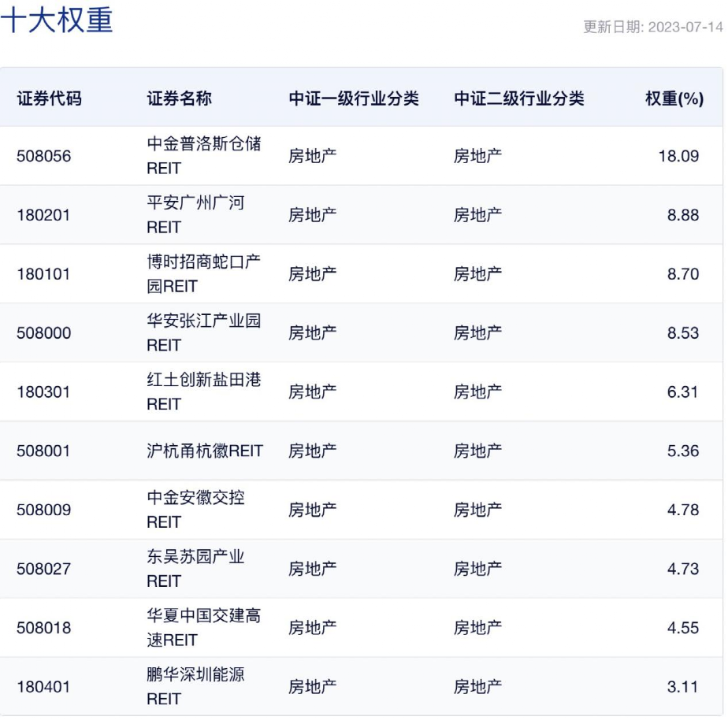
Task: Click weight value 3.11
Action: [682, 687]
